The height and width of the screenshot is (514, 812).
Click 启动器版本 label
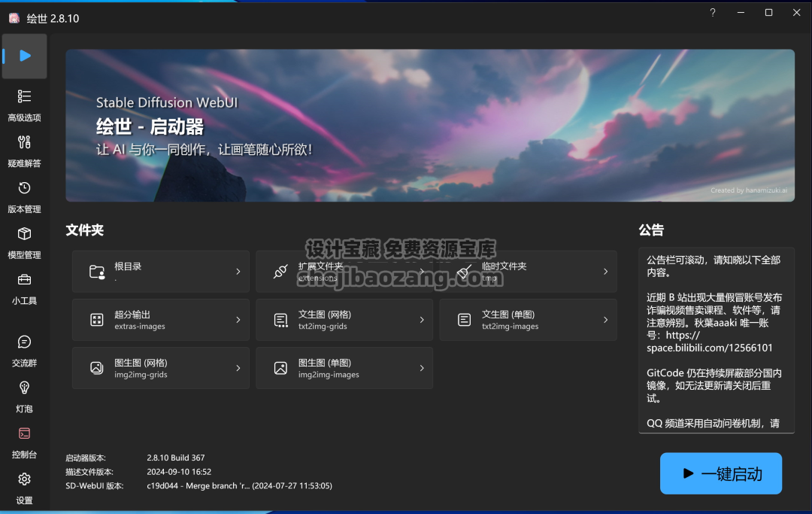tap(86, 458)
